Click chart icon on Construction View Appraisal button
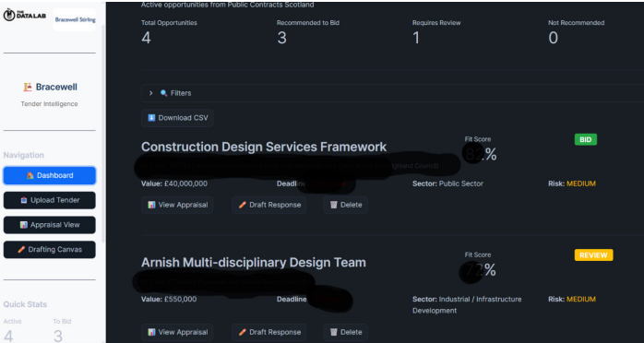Screen dimensions: 644x343 151,205
